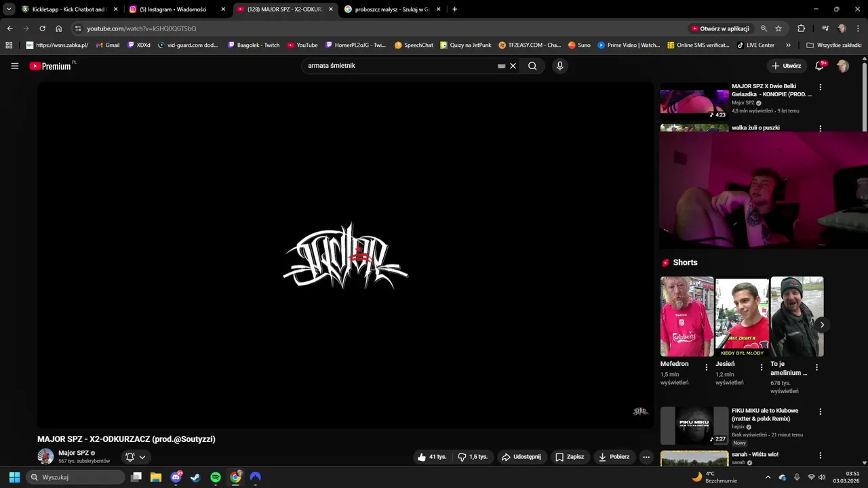Open volume control in system tray

point(822,477)
